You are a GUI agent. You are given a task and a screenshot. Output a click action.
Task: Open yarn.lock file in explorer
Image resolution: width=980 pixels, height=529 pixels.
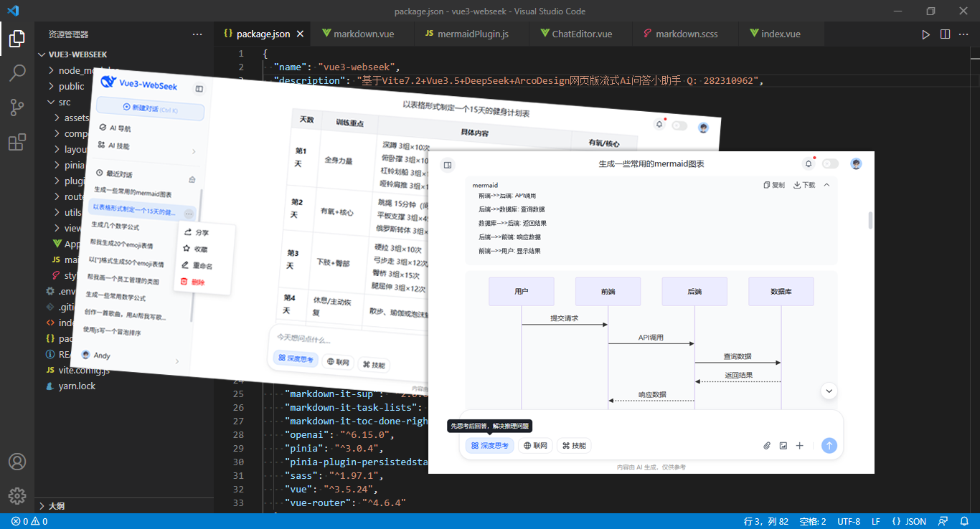[x=77, y=386]
